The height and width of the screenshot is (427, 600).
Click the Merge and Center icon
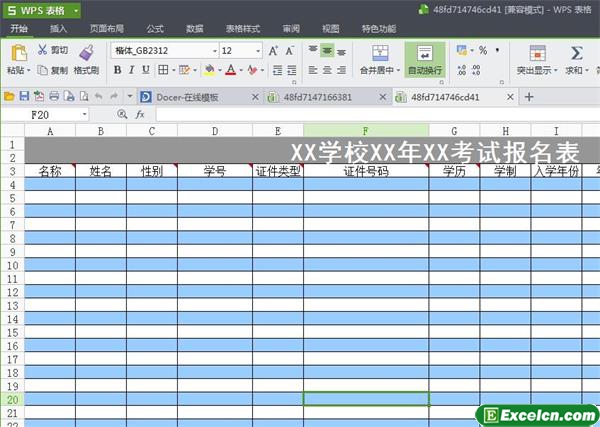(380, 53)
